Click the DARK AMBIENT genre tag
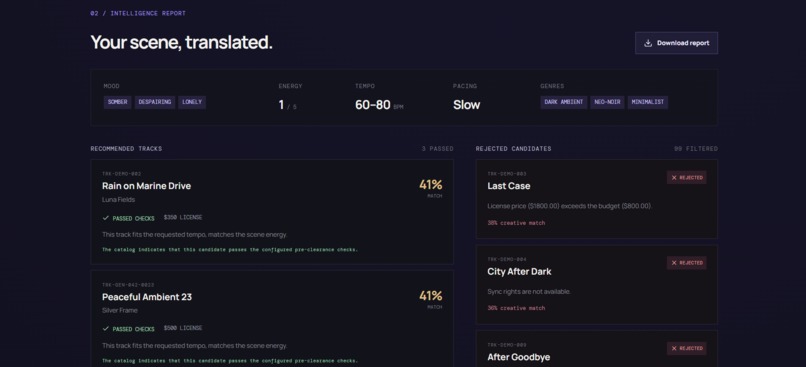Image resolution: width=806 pixels, height=367 pixels. click(563, 102)
